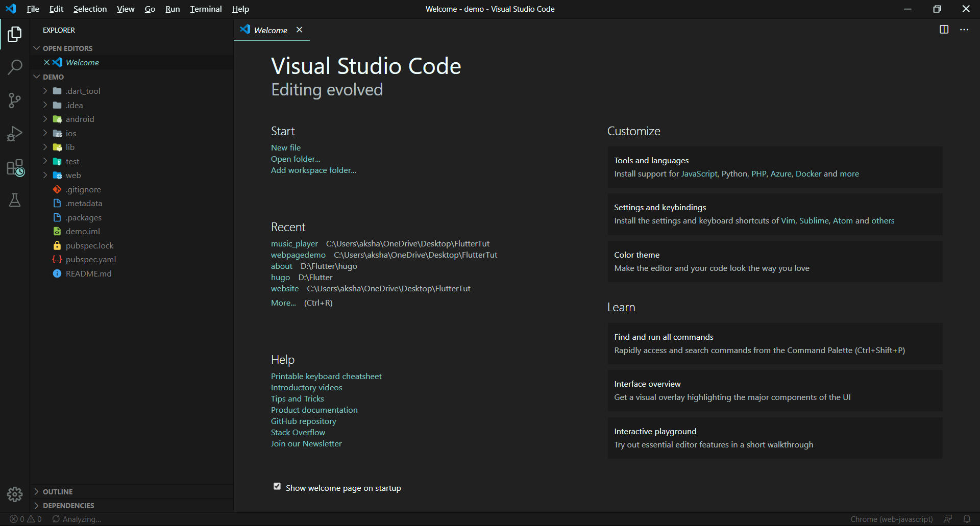Open the Manage gear menu
The width and height of the screenshot is (980, 526).
(x=15, y=494)
